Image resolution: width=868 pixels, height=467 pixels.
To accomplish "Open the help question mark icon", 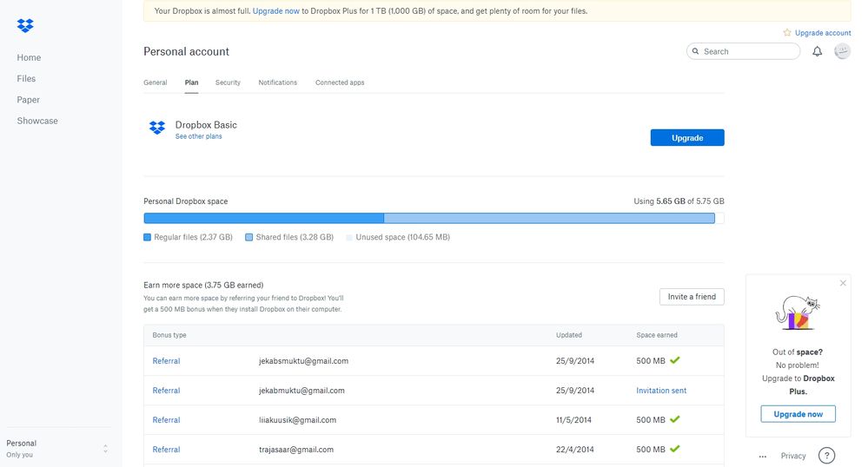I will (x=826, y=456).
